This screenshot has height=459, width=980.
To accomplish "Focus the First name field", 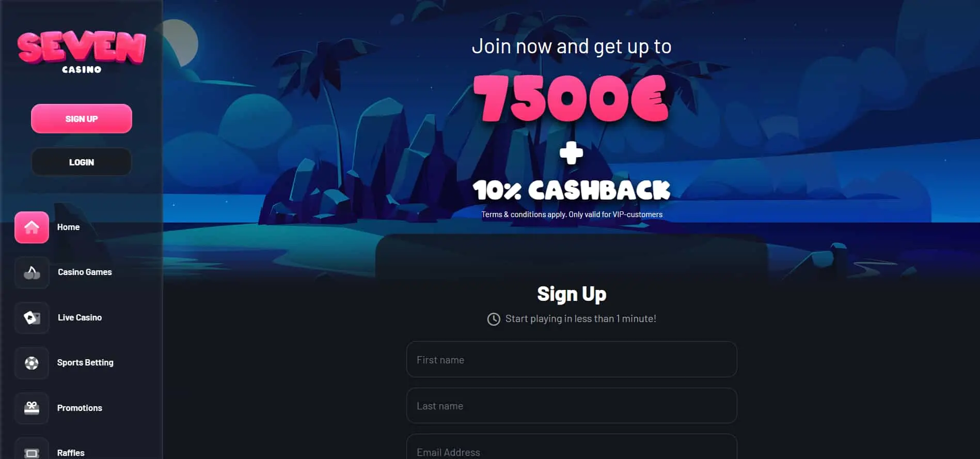I will [572, 359].
